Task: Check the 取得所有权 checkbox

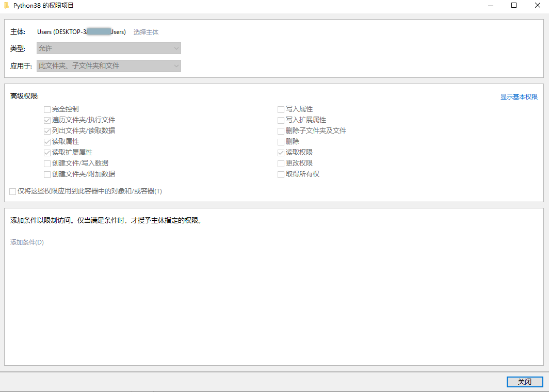Action: pyautogui.click(x=281, y=175)
